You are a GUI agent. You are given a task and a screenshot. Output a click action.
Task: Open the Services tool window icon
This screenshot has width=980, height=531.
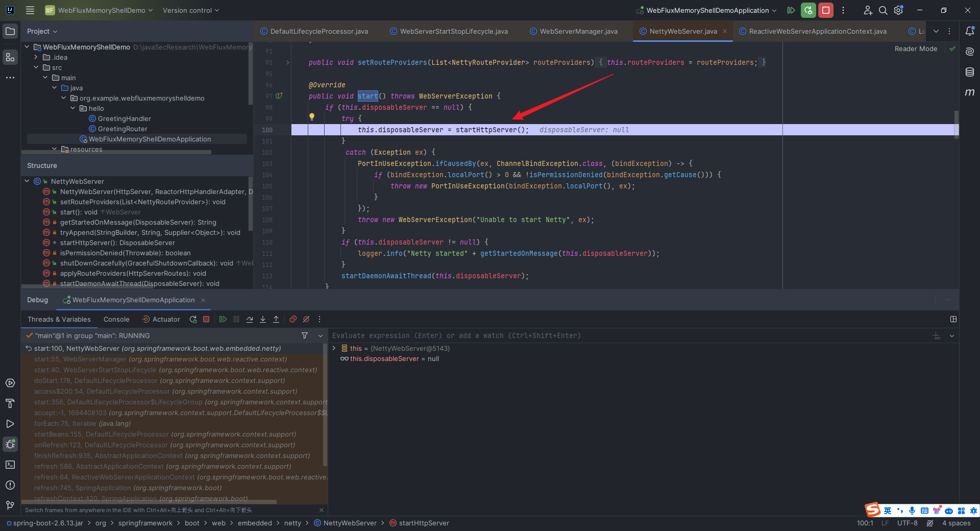click(x=10, y=383)
